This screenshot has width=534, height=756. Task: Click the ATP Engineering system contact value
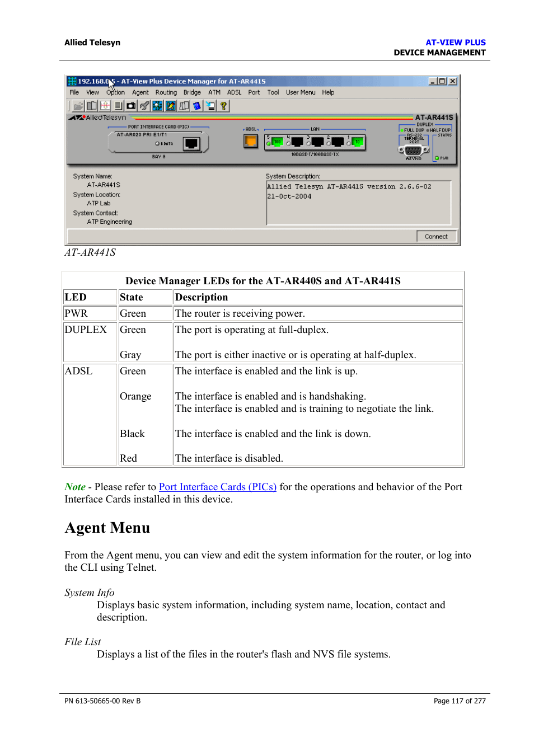[110, 222]
